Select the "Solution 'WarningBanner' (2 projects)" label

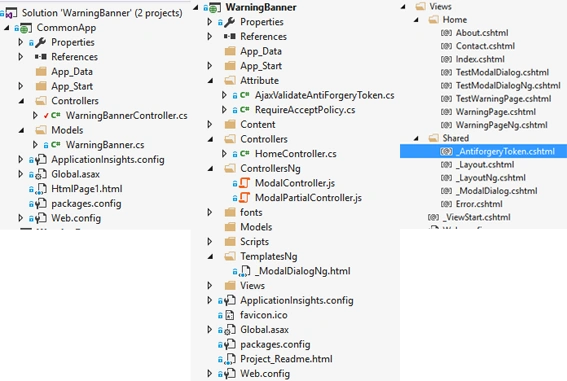coord(102,13)
